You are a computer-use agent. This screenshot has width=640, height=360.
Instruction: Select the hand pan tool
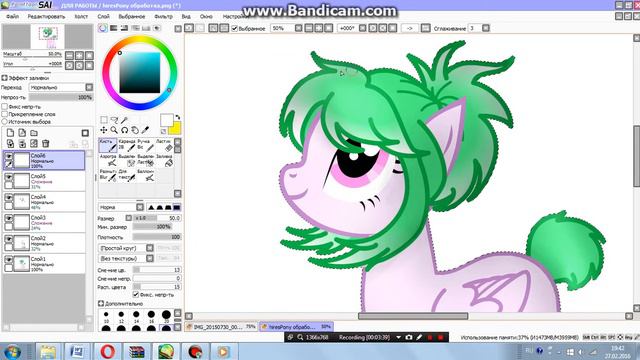click(x=135, y=130)
